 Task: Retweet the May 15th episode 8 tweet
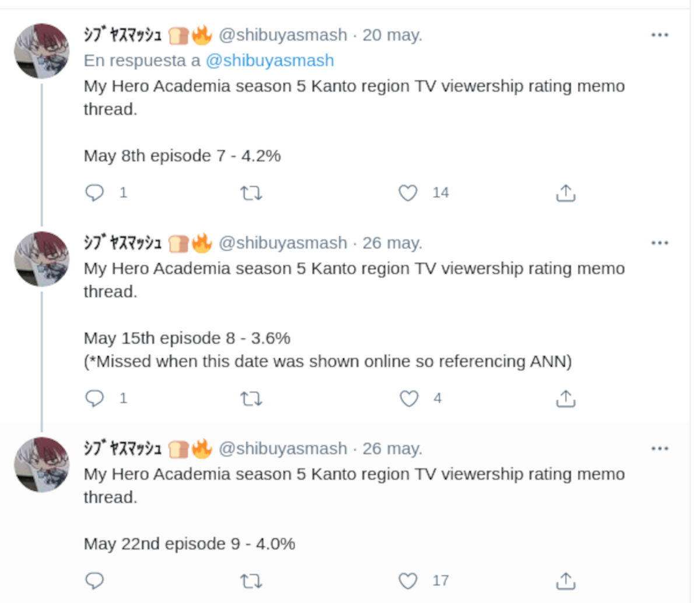click(x=251, y=399)
